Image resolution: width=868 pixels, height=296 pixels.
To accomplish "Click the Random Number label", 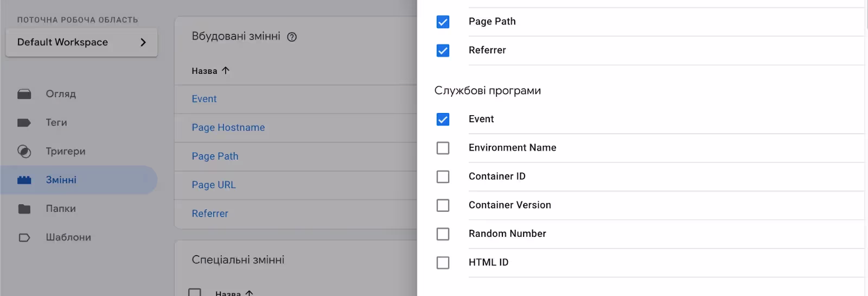I will click(507, 234).
